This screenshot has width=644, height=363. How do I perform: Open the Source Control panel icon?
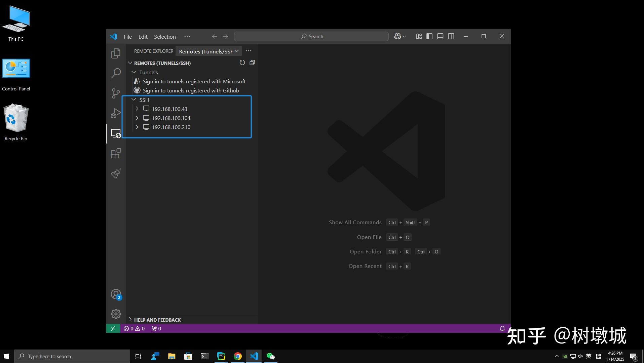[x=115, y=93]
